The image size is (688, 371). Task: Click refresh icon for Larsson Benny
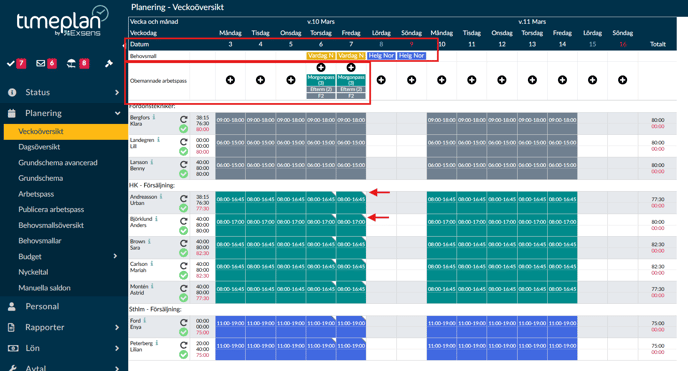(x=183, y=164)
